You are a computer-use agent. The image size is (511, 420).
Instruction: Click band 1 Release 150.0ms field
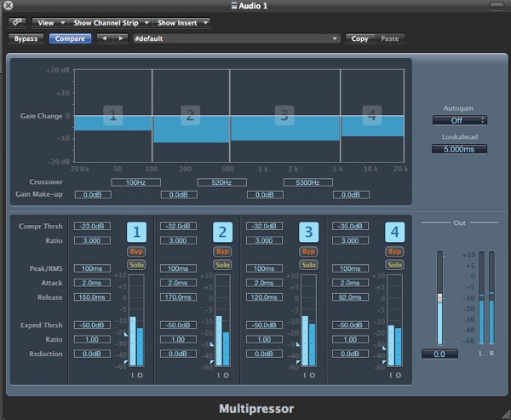[92, 297]
